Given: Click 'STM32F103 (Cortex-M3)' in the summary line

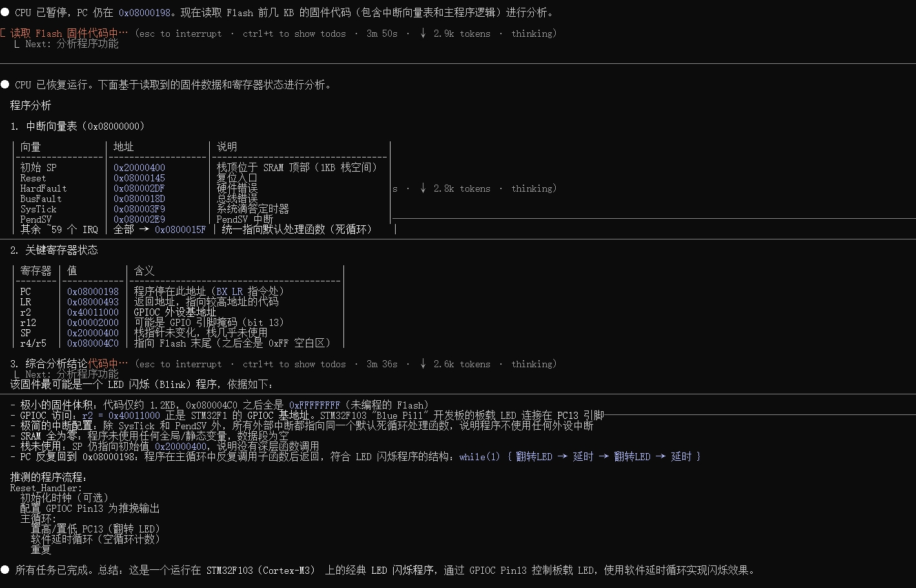Looking at the screenshot, I should [x=260, y=570].
